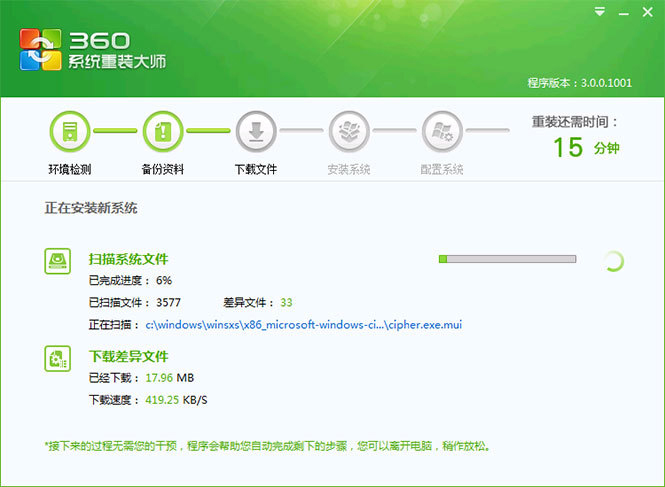This screenshot has width=665, height=487.
Task: Click the scan progress bar
Action: tap(507, 259)
